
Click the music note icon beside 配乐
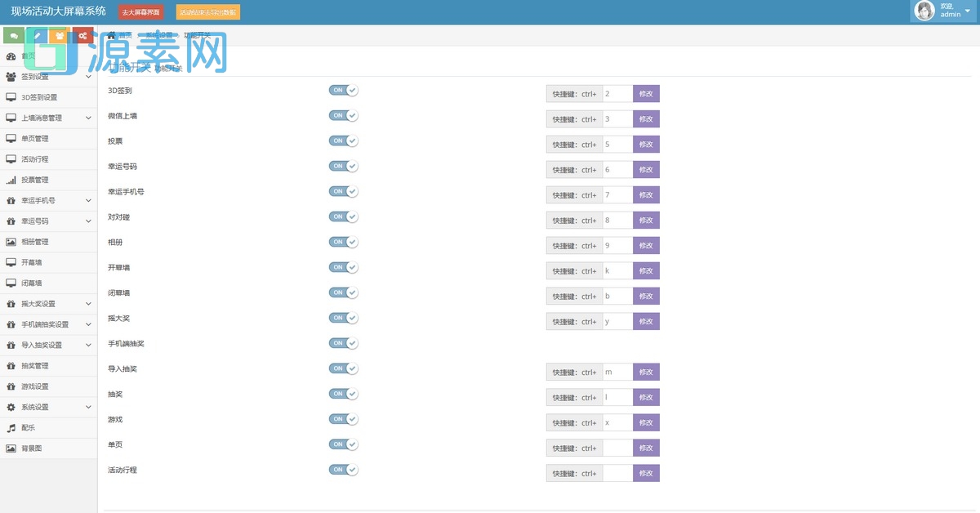point(11,428)
